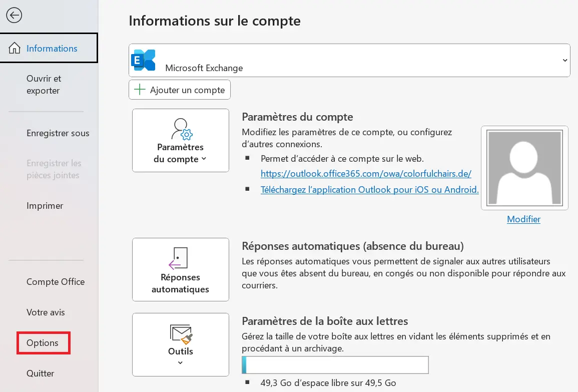Click the green plus icon for adding account

140,89
